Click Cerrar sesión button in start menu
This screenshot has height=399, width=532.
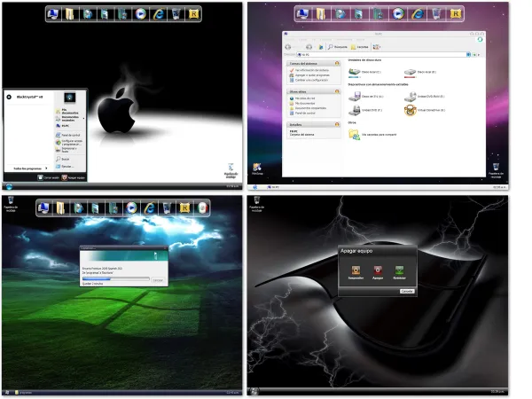pos(48,177)
